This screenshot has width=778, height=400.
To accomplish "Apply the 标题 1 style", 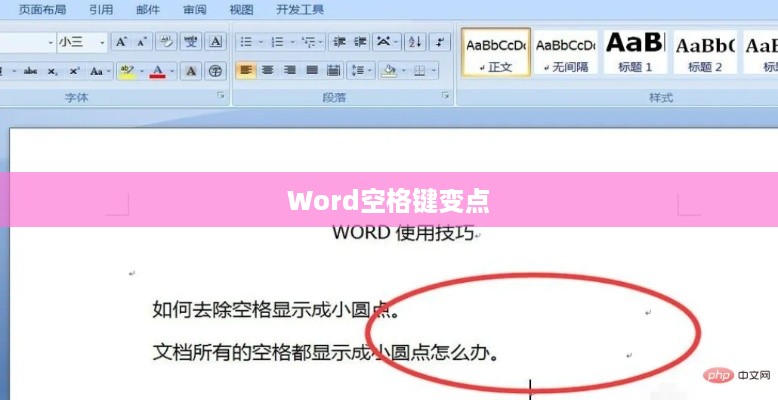I will click(x=635, y=52).
